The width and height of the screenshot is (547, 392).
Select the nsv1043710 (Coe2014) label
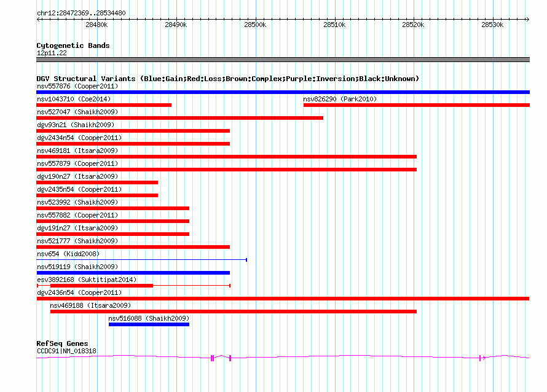point(74,99)
